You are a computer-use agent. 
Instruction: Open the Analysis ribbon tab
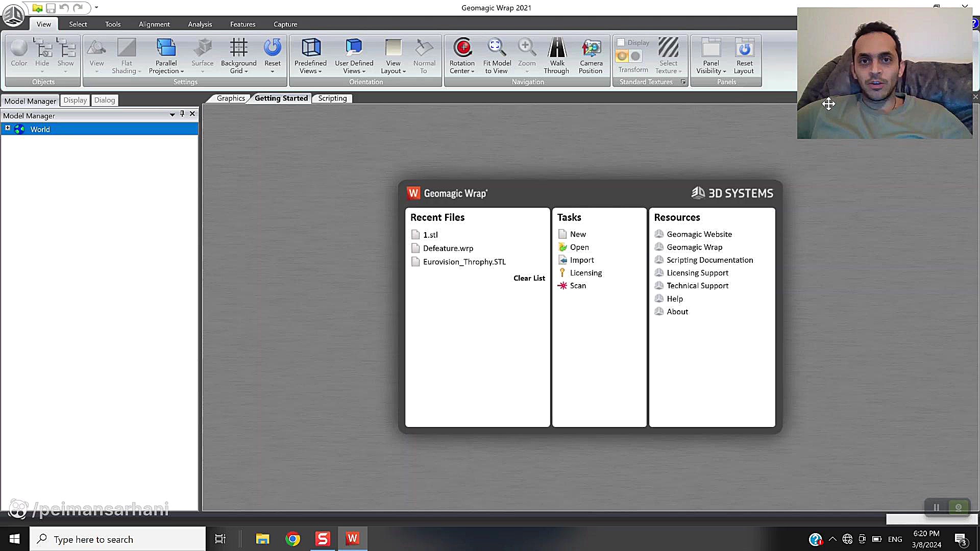click(200, 24)
